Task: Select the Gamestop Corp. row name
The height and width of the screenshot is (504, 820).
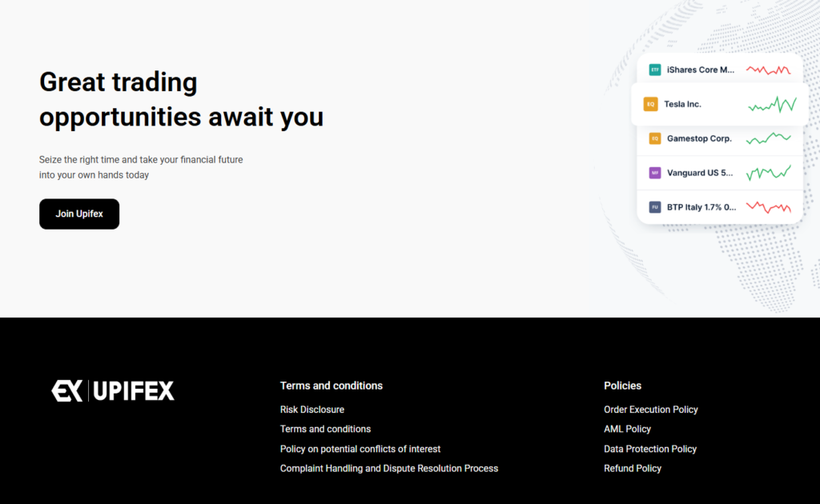Action: pyautogui.click(x=699, y=138)
